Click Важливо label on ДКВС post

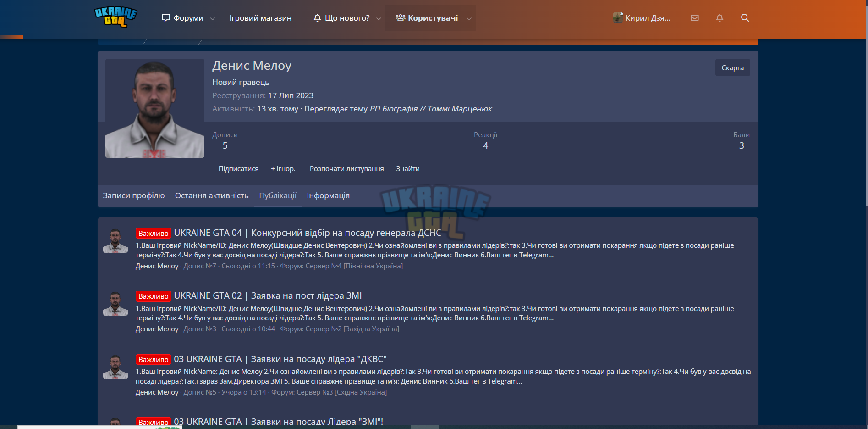(x=154, y=359)
